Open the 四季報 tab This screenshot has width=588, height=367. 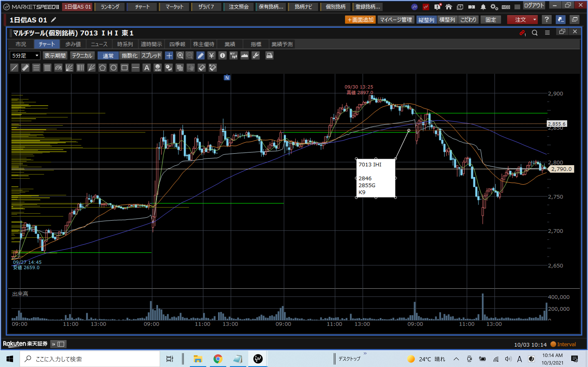pyautogui.click(x=177, y=44)
